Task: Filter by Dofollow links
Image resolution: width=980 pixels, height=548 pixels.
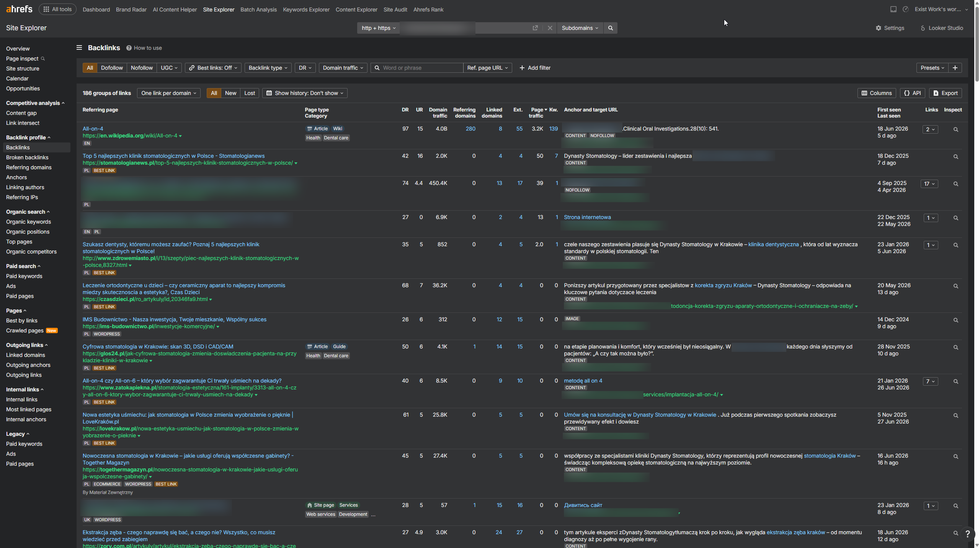Action: click(x=112, y=68)
